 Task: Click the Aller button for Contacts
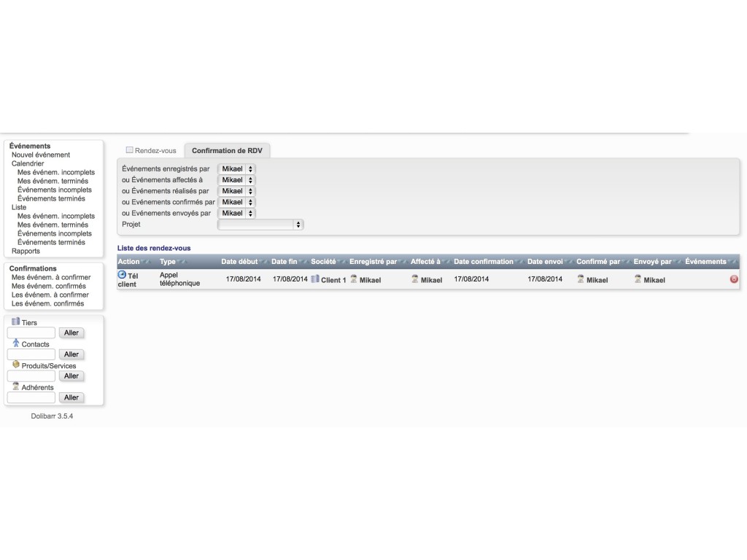[71, 354]
